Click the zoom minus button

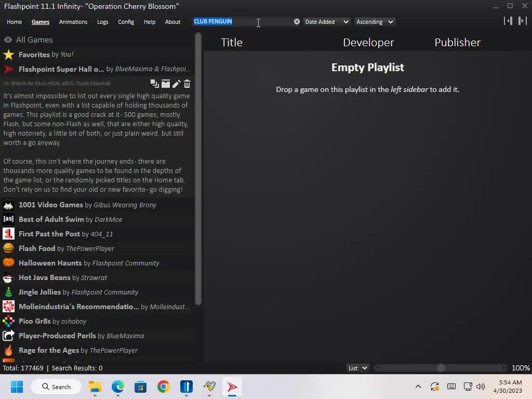point(378,368)
